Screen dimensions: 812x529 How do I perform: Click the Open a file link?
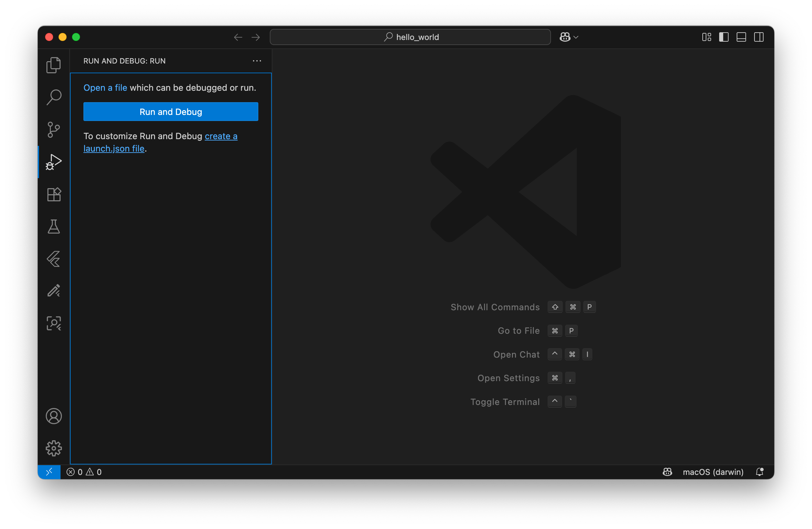click(x=105, y=88)
